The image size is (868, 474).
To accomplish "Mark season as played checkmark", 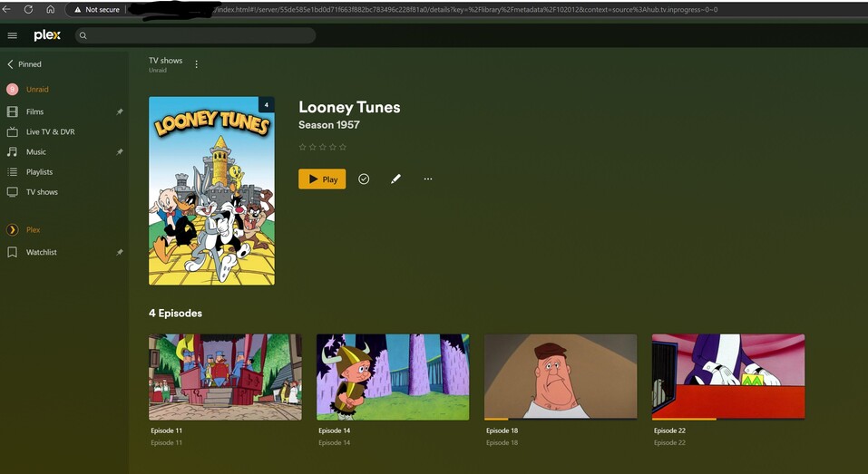I will [364, 179].
